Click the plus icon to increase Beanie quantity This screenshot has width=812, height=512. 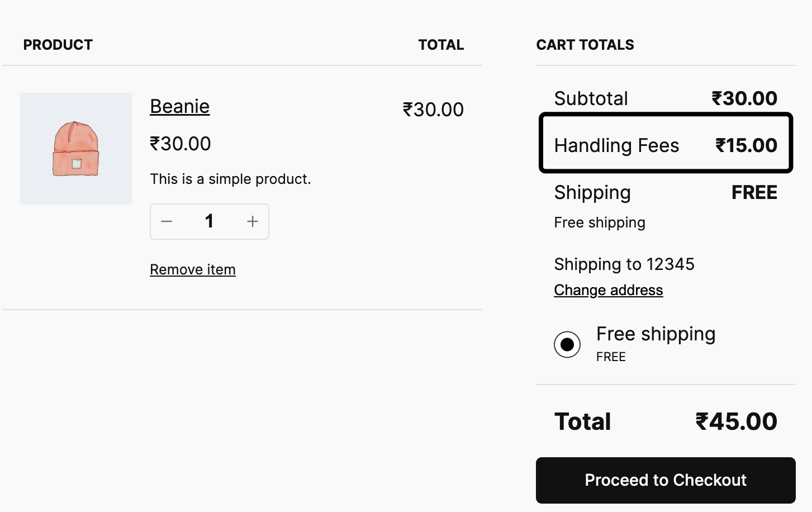coord(253,221)
